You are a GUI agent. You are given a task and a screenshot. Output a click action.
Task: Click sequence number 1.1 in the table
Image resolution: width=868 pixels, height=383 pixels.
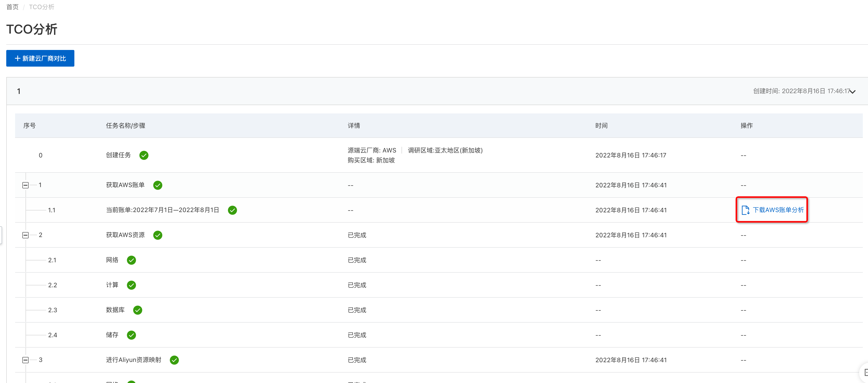[51, 210]
